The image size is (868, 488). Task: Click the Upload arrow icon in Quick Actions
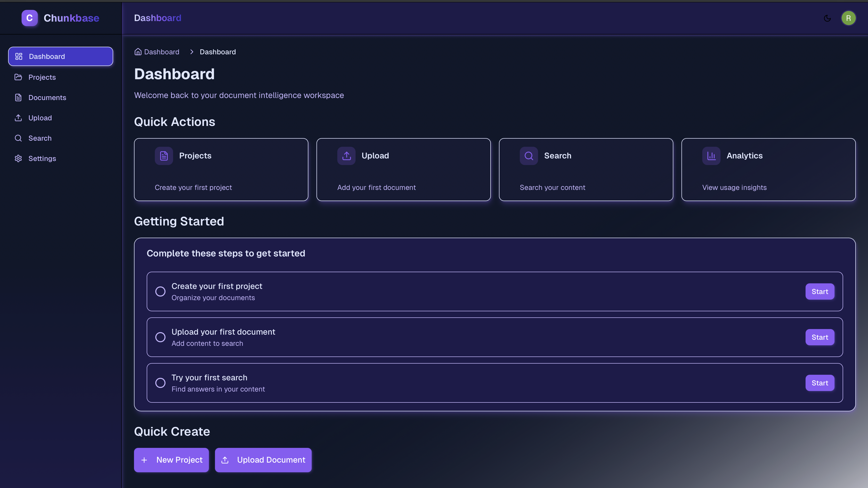(346, 155)
